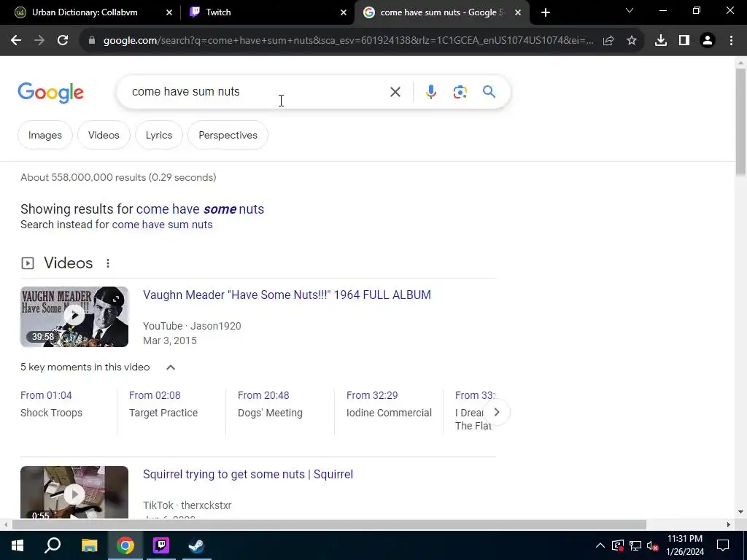Click the vertical scrollbar thumb
The image size is (747, 560).
tap(740, 122)
